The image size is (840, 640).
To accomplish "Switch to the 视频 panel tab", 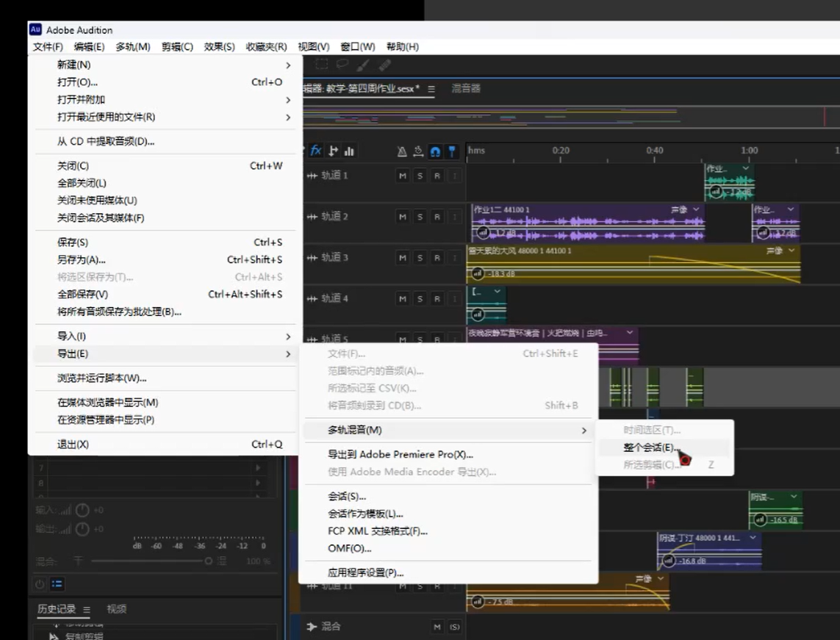I will (x=116, y=609).
